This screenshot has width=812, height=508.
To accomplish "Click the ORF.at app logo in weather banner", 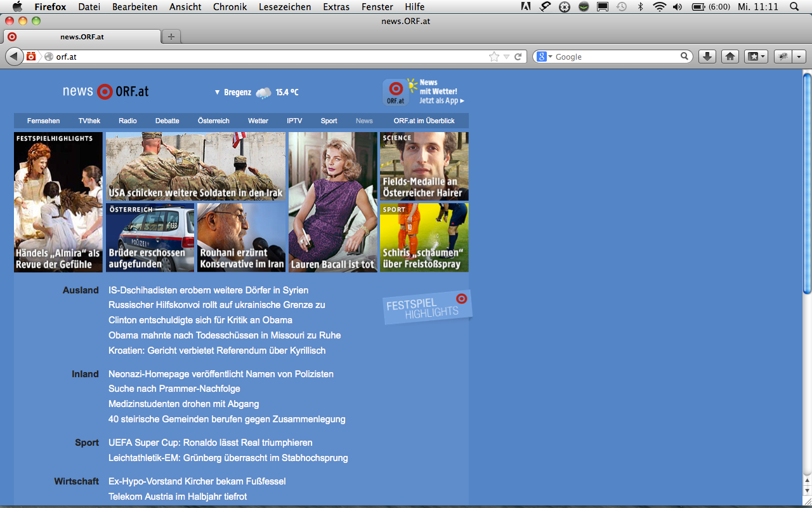I will pyautogui.click(x=396, y=93).
